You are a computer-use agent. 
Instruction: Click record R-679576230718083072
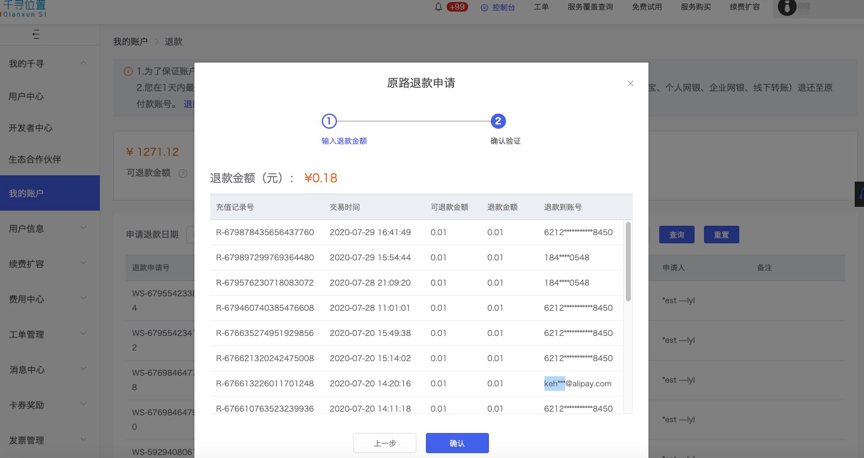[265, 283]
